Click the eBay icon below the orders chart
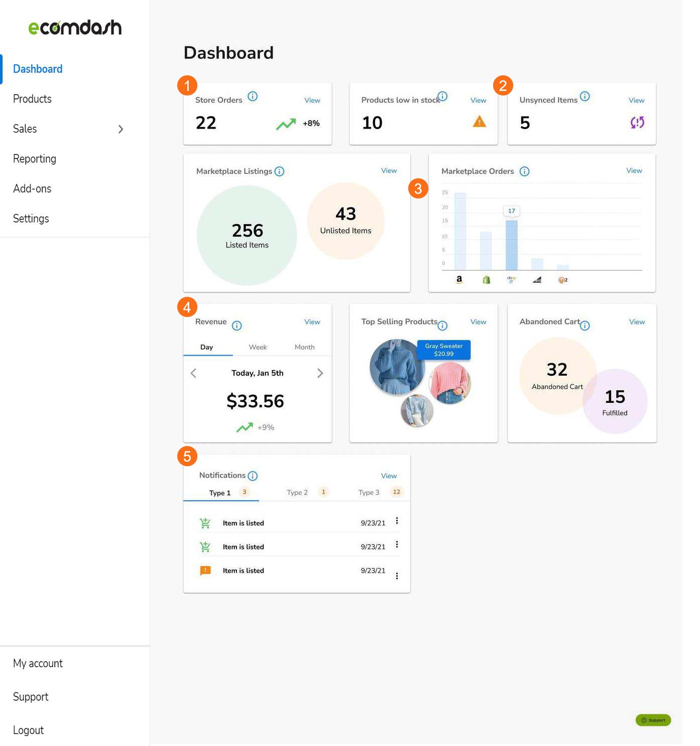This screenshot has width=700, height=746. [x=511, y=279]
